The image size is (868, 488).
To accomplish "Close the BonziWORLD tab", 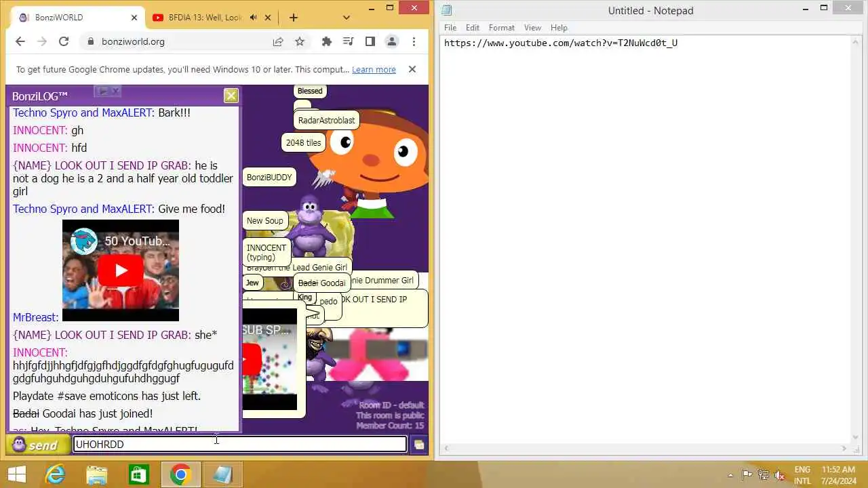I will 134,18.
